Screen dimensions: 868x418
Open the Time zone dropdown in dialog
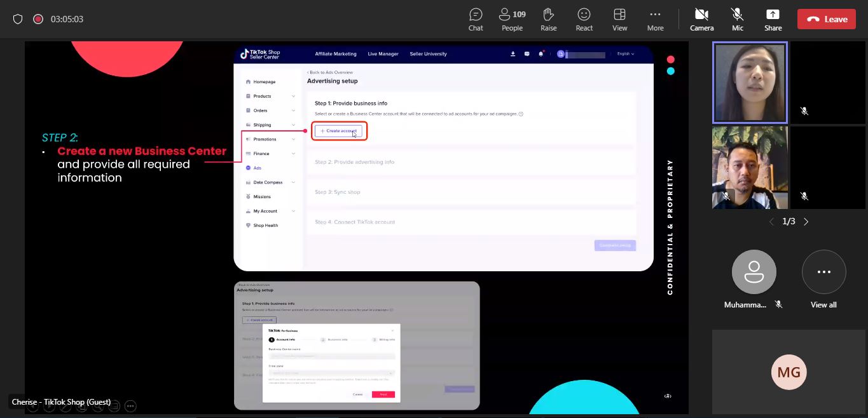331,373
